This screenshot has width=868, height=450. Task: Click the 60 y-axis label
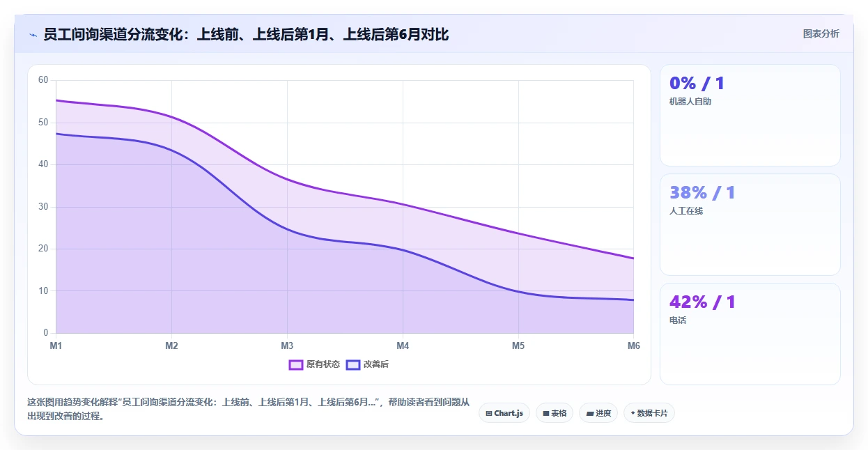click(43, 80)
